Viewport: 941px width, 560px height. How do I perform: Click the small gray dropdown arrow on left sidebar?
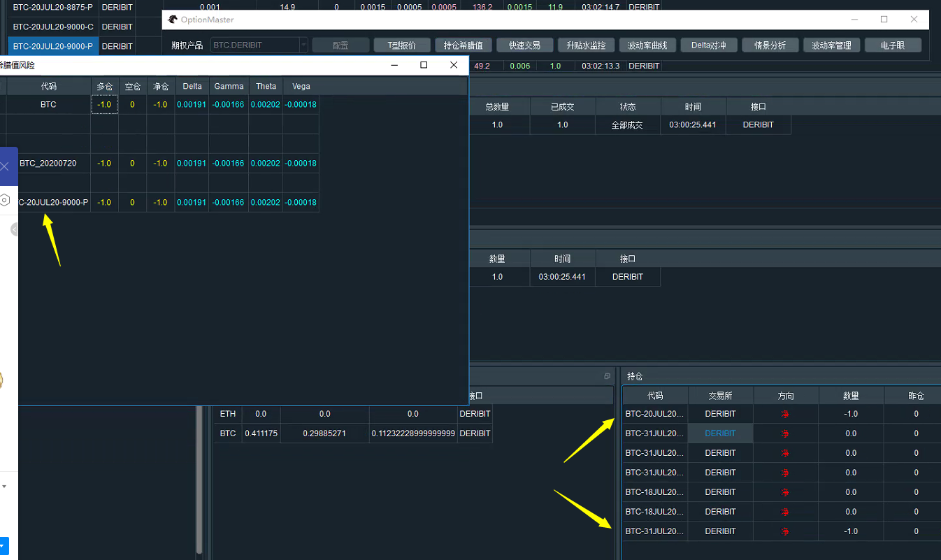[x=4, y=486]
